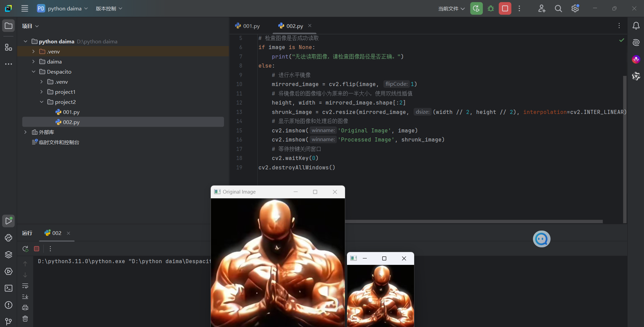Jump up the stack trace arrow
This screenshot has width=644, height=327.
click(25, 264)
